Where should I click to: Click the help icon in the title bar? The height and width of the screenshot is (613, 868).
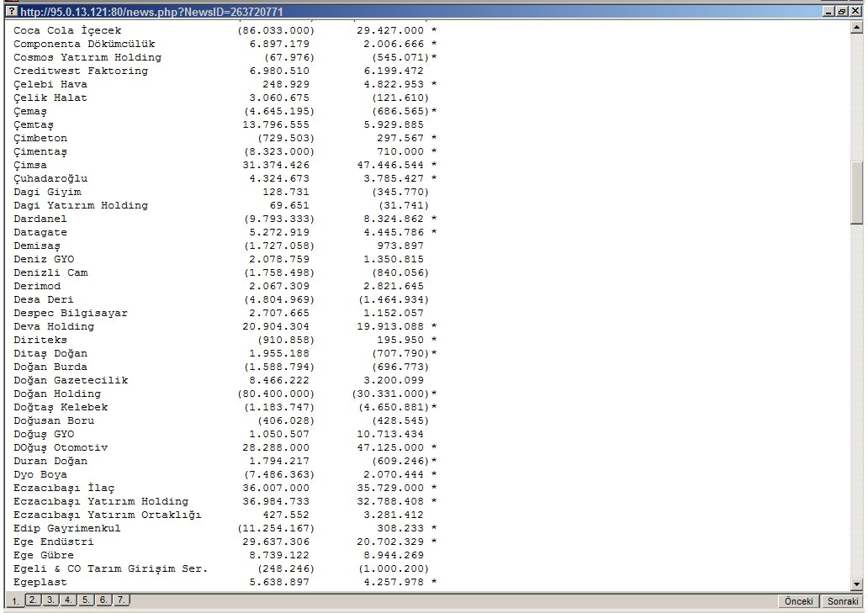(x=12, y=12)
